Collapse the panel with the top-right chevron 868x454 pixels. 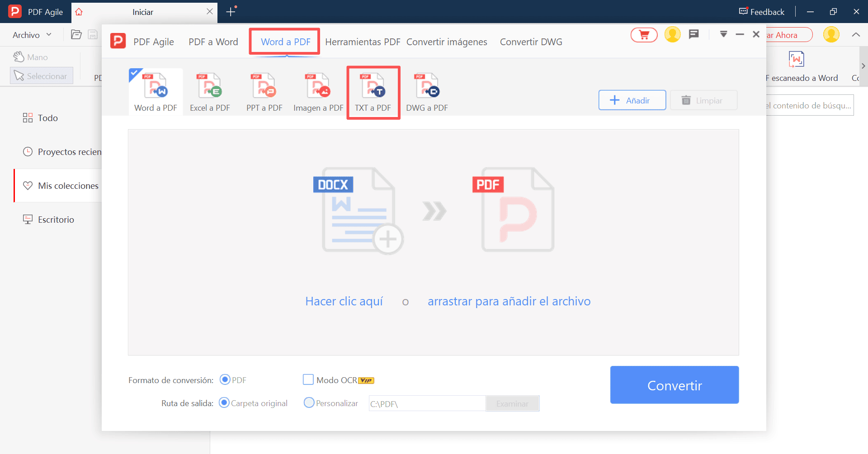pyautogui.click(x=856, y=34)
